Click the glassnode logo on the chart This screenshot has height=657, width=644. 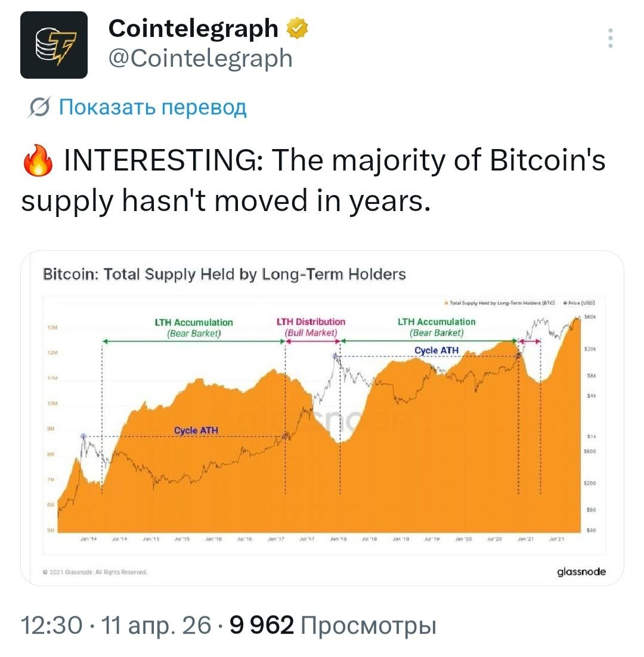point(581,572)
